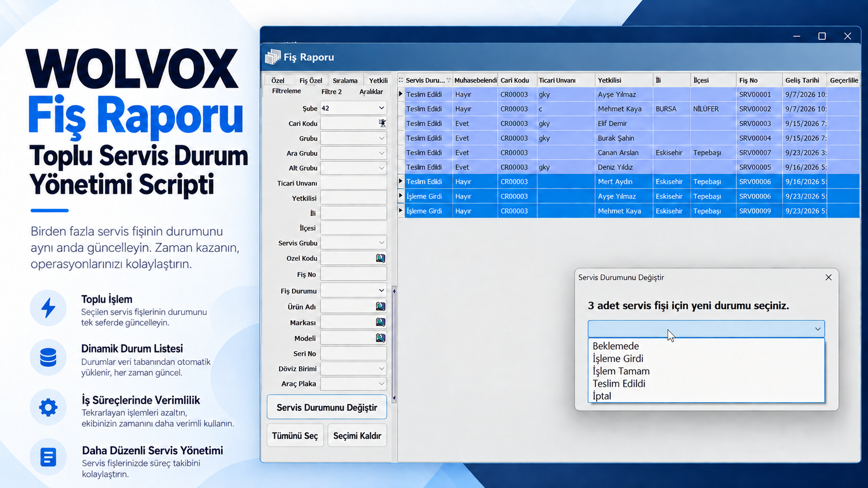The image size is (868, 488).
Task: Click the Cari Kodu column header
Action: (x=517, y=80)
